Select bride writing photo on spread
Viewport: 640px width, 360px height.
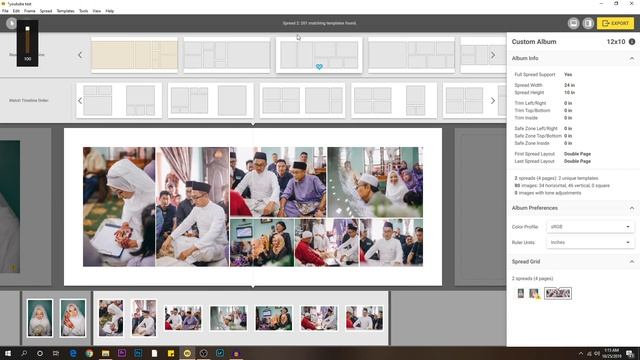tap(119, 207)
